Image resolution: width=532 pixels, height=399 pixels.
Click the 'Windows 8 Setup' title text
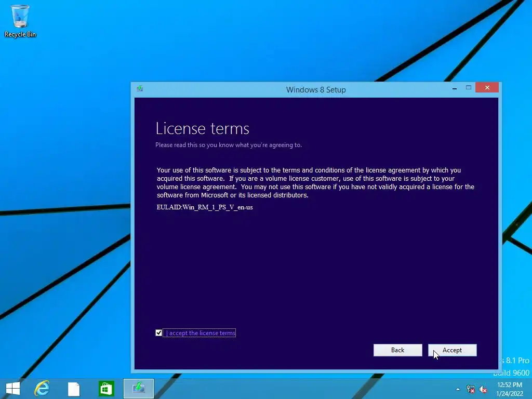pyautogui.click(x=316, y=90)
